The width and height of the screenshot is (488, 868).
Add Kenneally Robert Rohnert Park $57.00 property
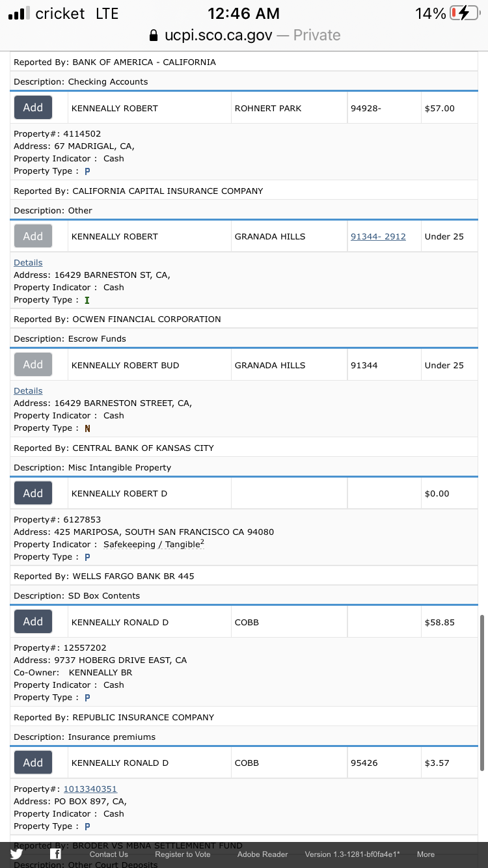point(33,107)
